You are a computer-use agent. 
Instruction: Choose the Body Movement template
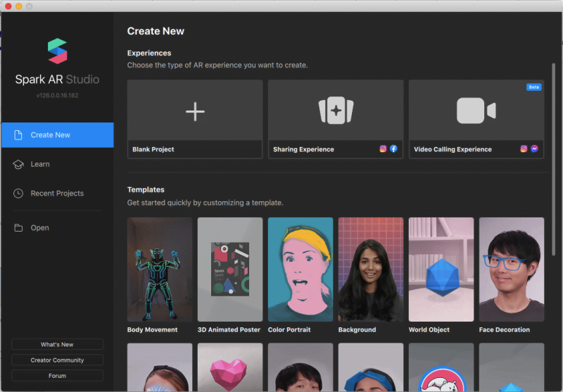160,270
